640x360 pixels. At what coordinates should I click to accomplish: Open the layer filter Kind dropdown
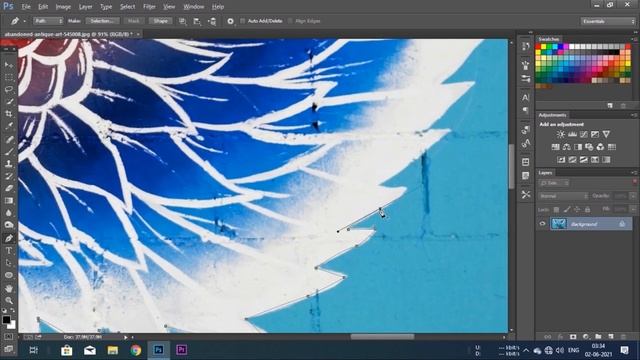(x=554, y=183)
